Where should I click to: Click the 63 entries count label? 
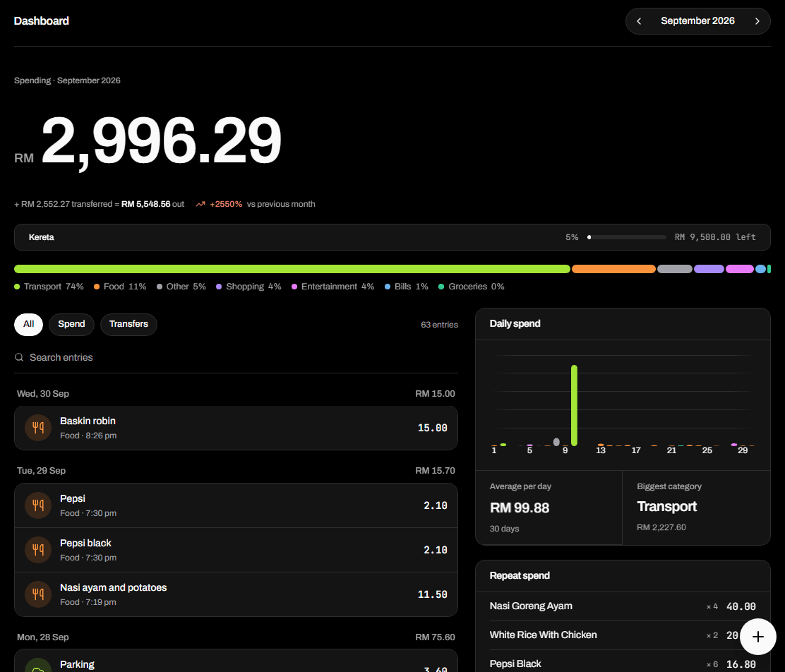(x=439, y=325)
